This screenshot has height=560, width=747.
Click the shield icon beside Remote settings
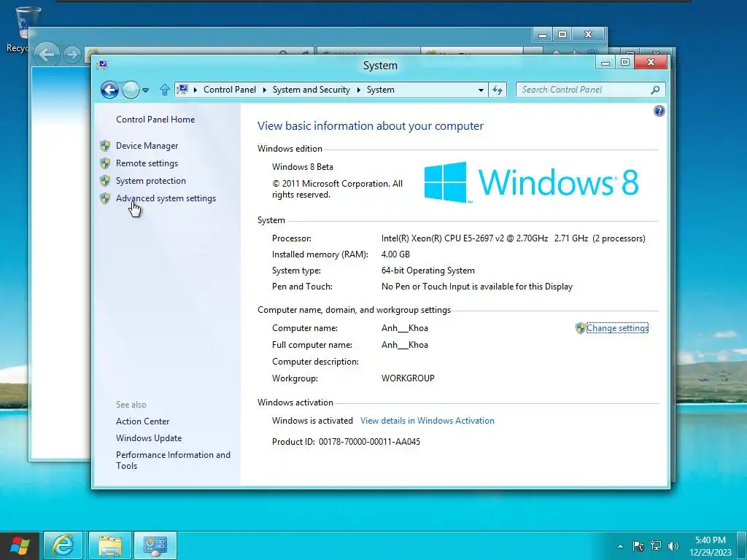point(105,163)
